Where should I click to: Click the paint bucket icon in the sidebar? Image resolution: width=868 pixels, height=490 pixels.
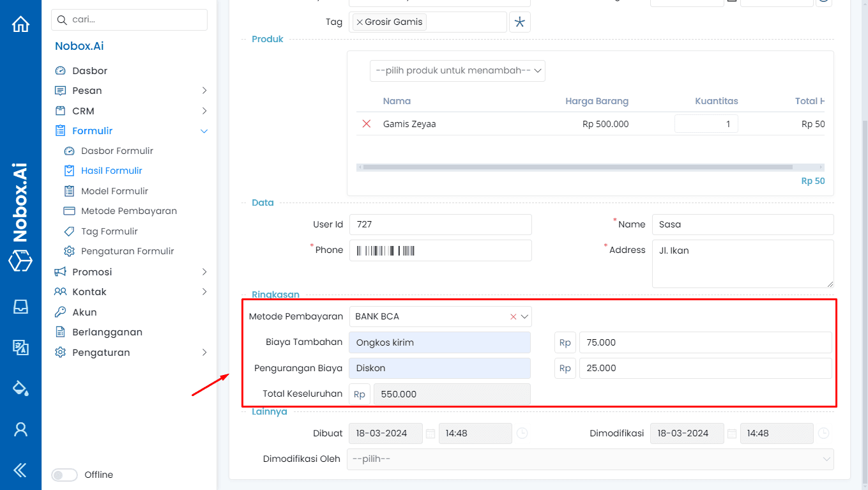(x=21, y=388)
